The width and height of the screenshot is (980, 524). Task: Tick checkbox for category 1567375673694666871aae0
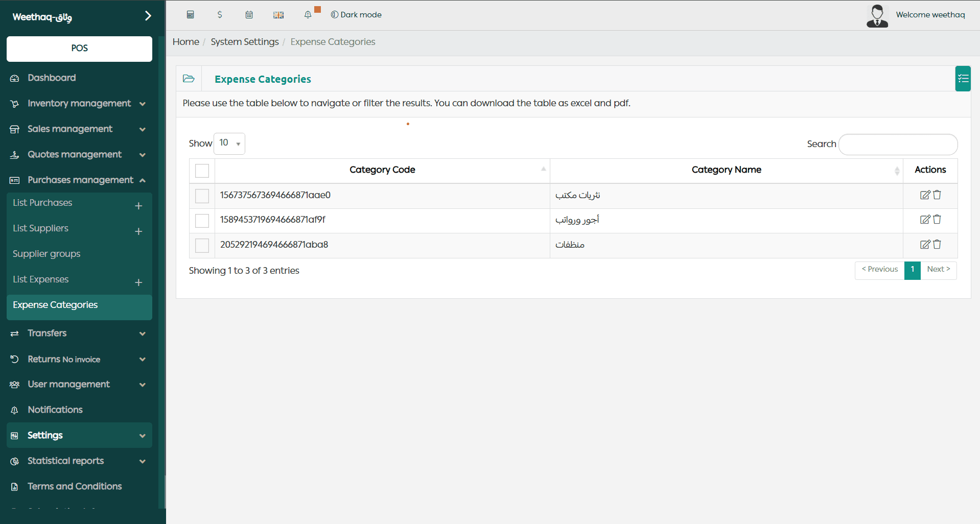[202, 196]
